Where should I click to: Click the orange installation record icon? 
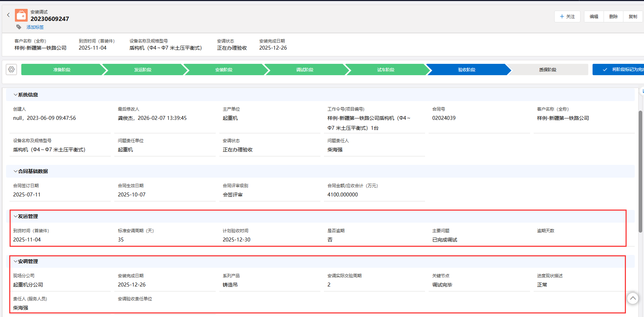(21, 15)
